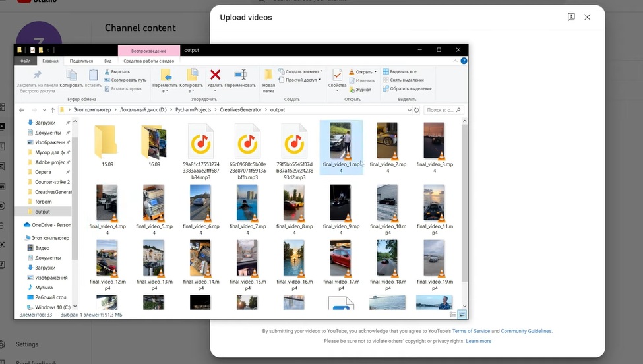The width and height of the screenshot is (643, 364).
Task: Open Explorer help question mark icon
Action: click(464, 61)
